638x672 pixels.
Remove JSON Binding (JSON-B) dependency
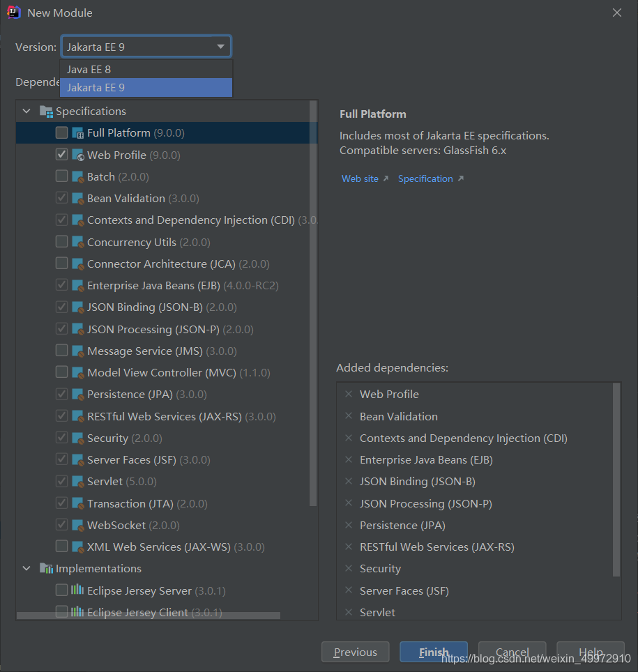point(349,481)
